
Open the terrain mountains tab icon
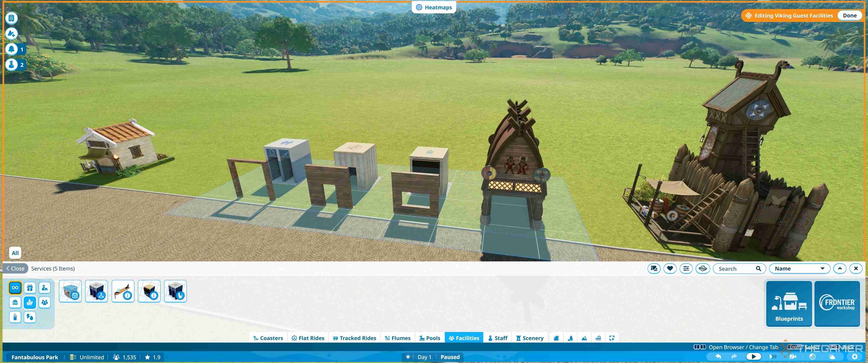tap(584, 338)
